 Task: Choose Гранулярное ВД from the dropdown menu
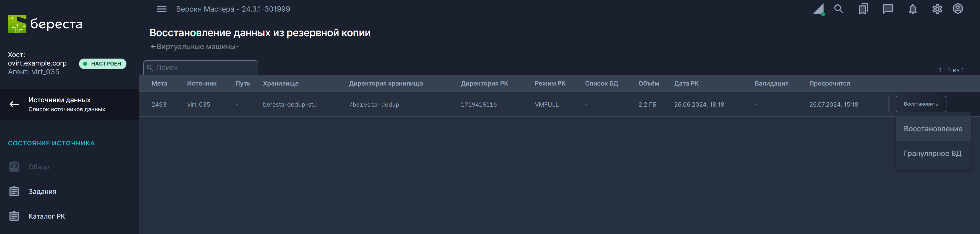[x=932, y=154]
